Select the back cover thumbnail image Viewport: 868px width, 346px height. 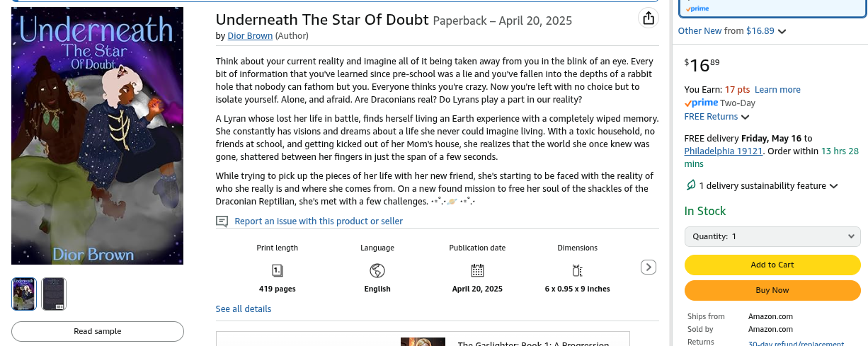pos(54,294)
